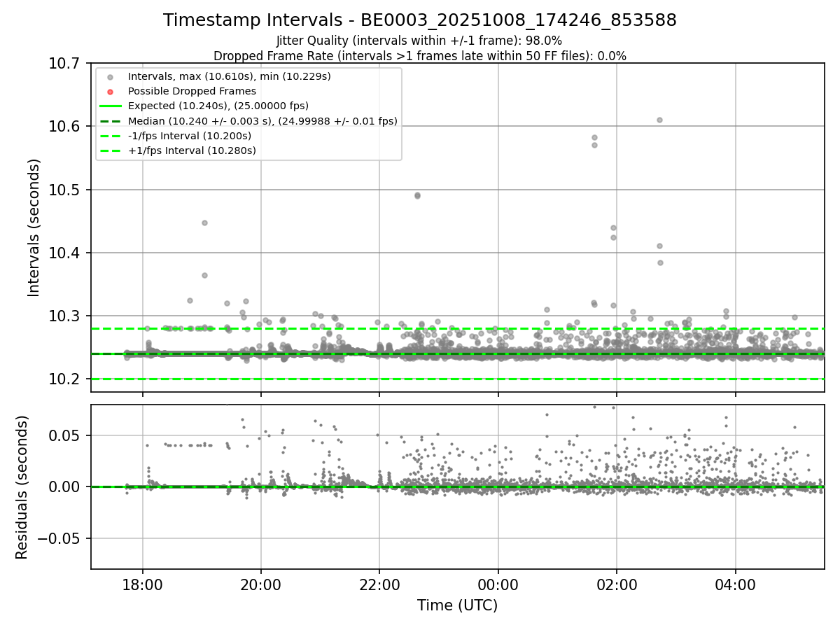Image resolution: width=840 pixels, height=630 pixels.
Task: Click the 10.3 tick label on the intervals axis
Action: [x=64, y=316]
